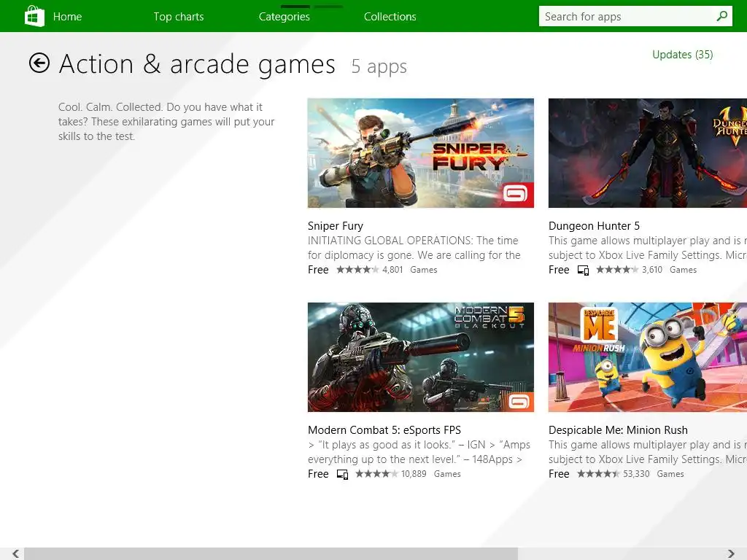The image size is (747, 560).
Task: Click the device-compatibility icon under Dungeon Hunter 5
Action: coord(583,270)
